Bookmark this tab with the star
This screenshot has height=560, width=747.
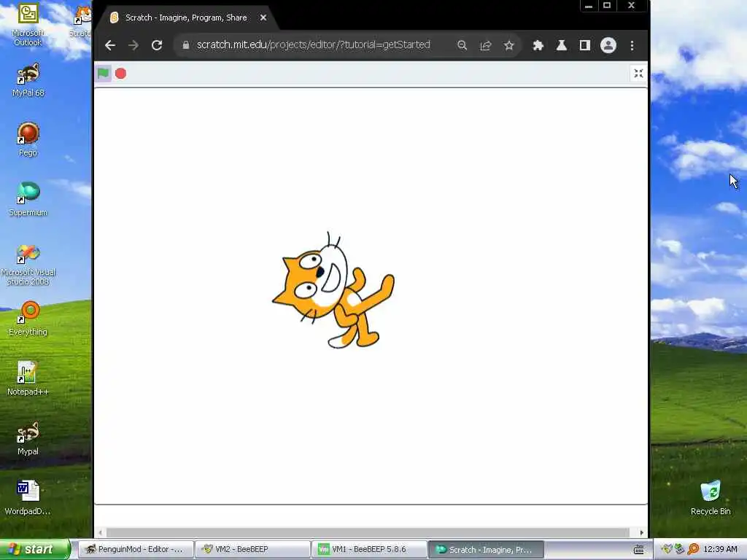(508, 45)
